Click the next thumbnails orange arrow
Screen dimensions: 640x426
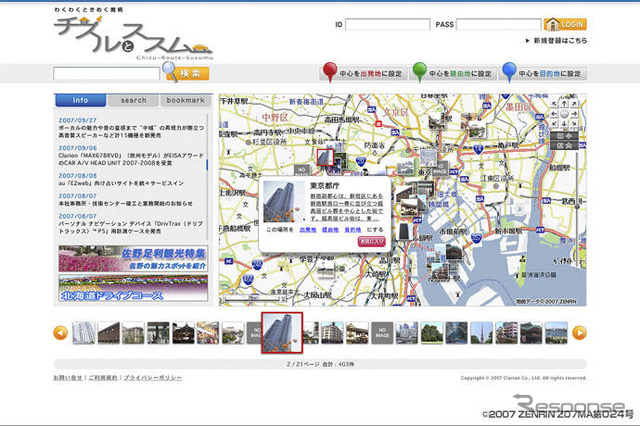tap(579, 333)
